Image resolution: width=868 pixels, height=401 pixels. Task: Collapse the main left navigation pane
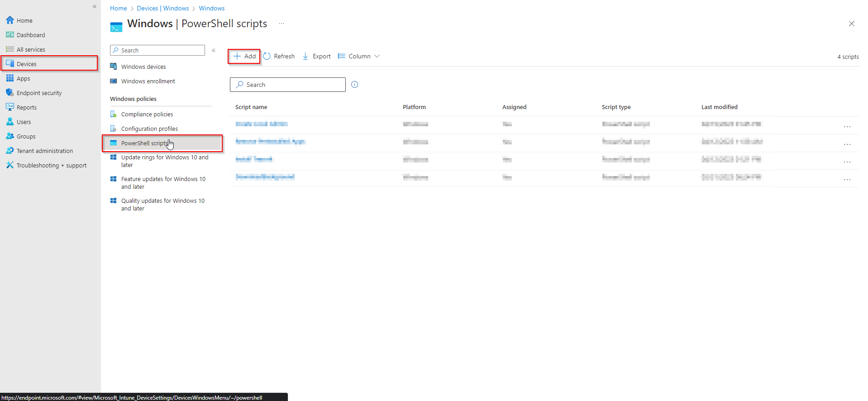[x=95, y=6]
